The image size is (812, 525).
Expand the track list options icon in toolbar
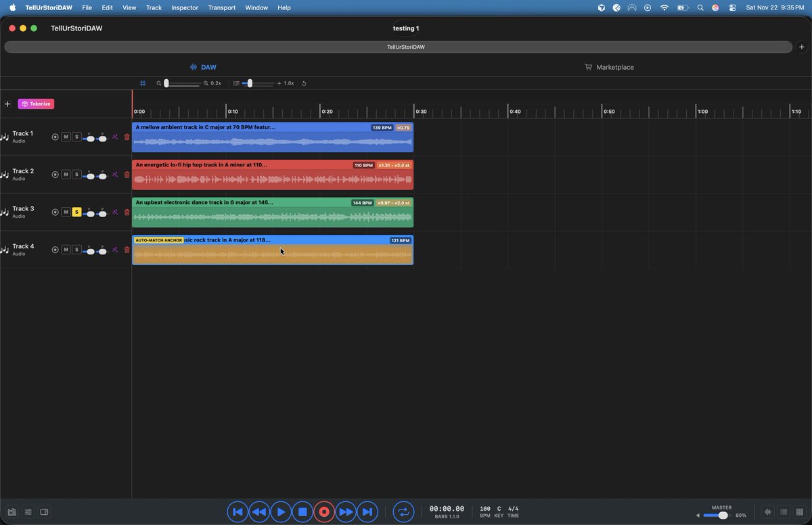(236, 83)
